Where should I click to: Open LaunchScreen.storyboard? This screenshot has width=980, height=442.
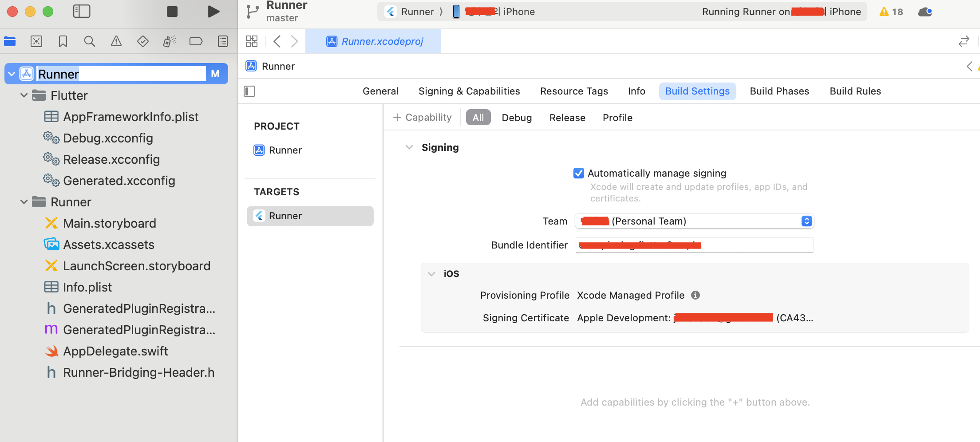[127, 266]
